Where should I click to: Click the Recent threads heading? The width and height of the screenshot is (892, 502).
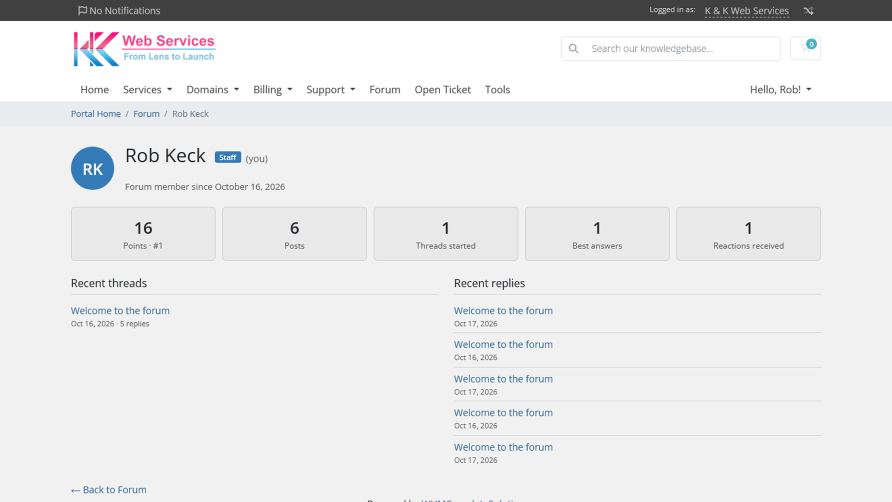[x=109, y=283]
